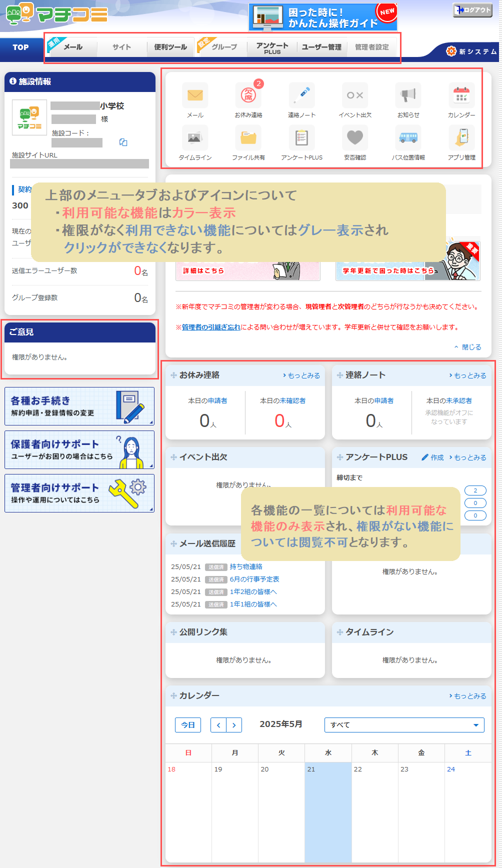Go to previous month in calendar
Image resolution: width=502 pixels, height=868 pixels.
pyautogui.click(x=218, y=725)
